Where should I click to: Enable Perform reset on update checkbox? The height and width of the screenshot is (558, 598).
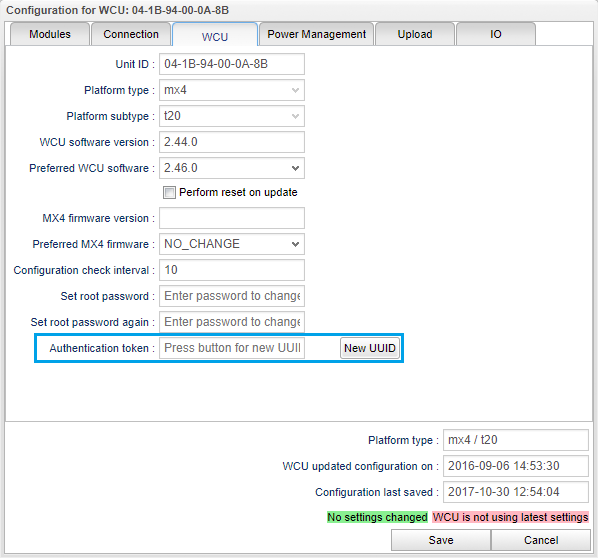[x=169, y=192]
